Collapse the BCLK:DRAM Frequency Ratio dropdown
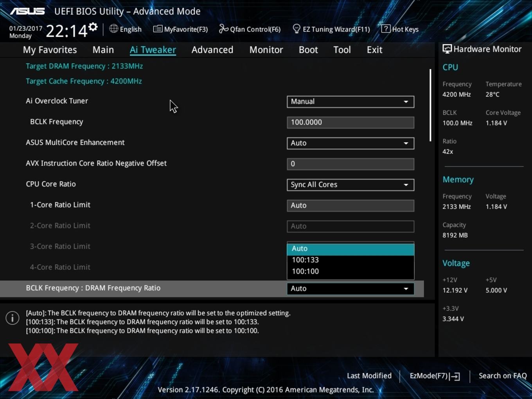Screen dimensions: 532x399 coord(350,289)
